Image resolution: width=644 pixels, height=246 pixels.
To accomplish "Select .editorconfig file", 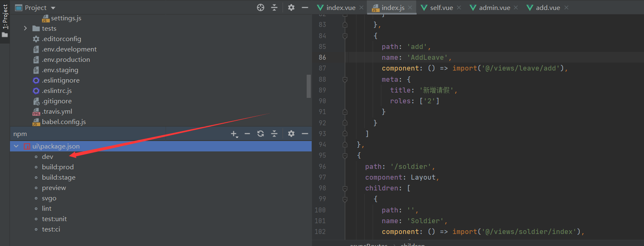I will click(61, 39).
